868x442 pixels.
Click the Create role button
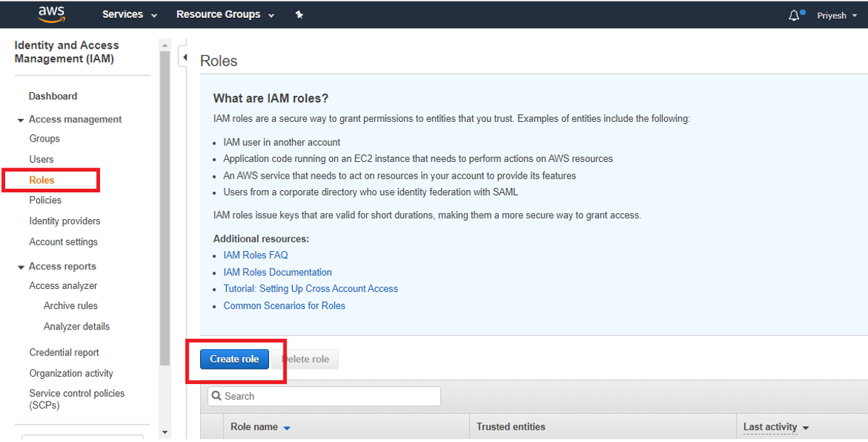coord(234,359)
